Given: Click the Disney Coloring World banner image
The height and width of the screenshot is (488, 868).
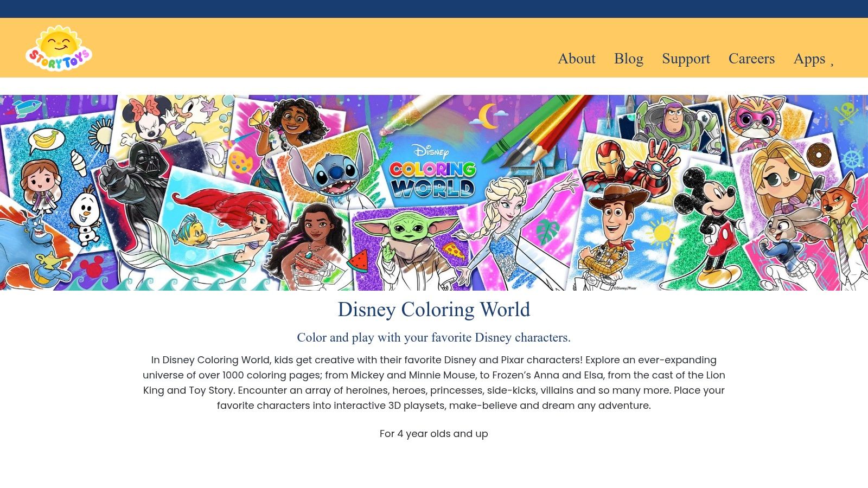Looking at the screenshot, I should coord(434,192).
